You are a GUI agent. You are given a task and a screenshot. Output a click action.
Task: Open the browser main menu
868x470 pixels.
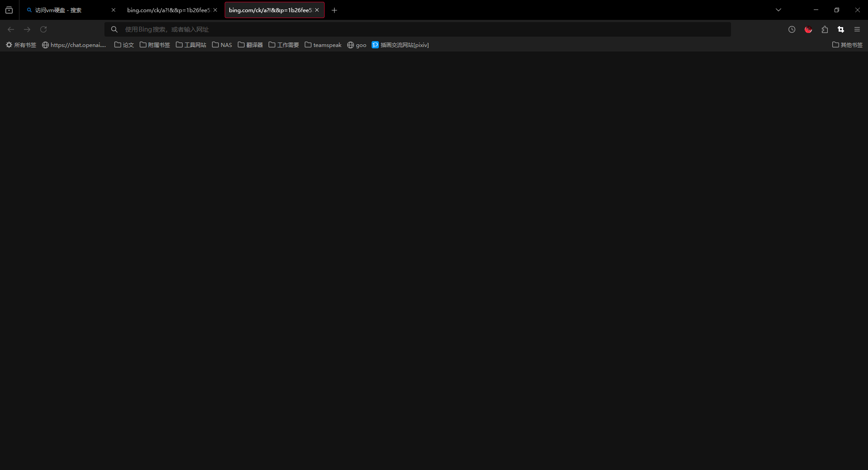(x=857, y=29)
